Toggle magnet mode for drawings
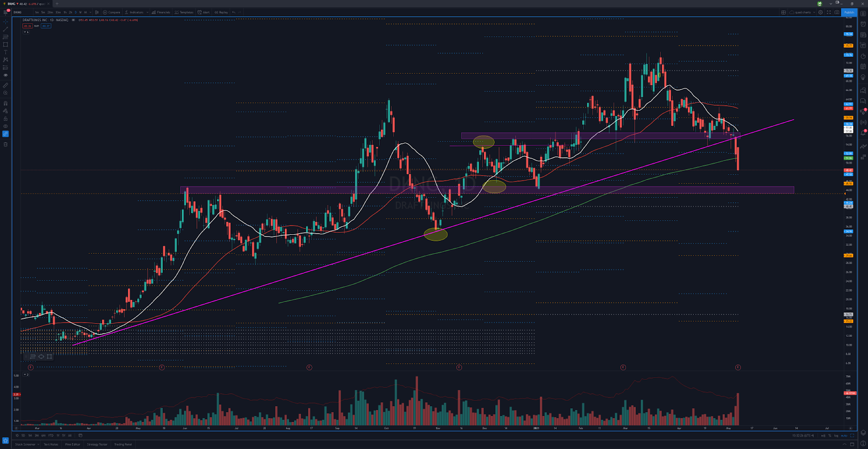Image resolution: width=868 pixels, height=449 pixels. coord(5,103)
